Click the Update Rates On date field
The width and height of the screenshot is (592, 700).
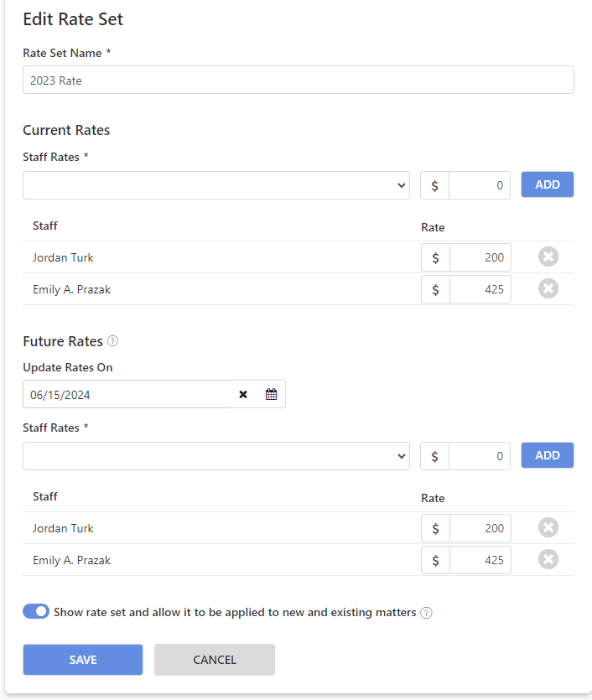(127, 394)
